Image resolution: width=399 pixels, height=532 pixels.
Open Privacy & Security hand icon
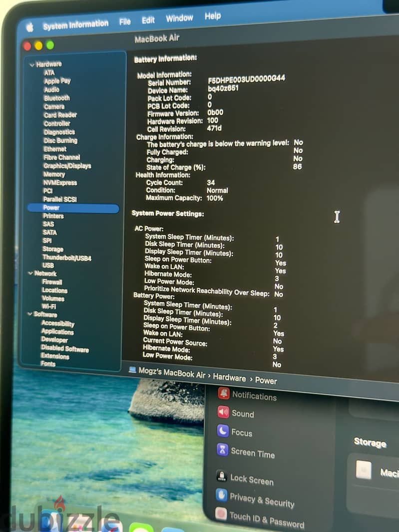tap(221, 495)
